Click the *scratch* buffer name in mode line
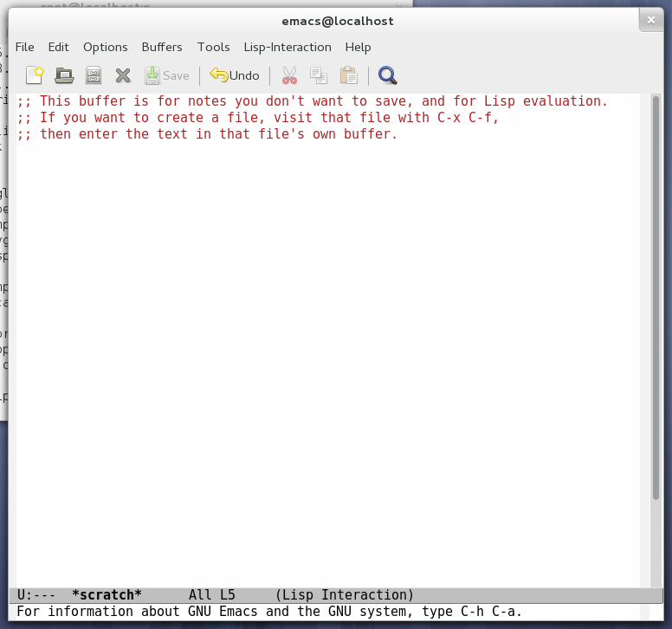 coord(107,595)
